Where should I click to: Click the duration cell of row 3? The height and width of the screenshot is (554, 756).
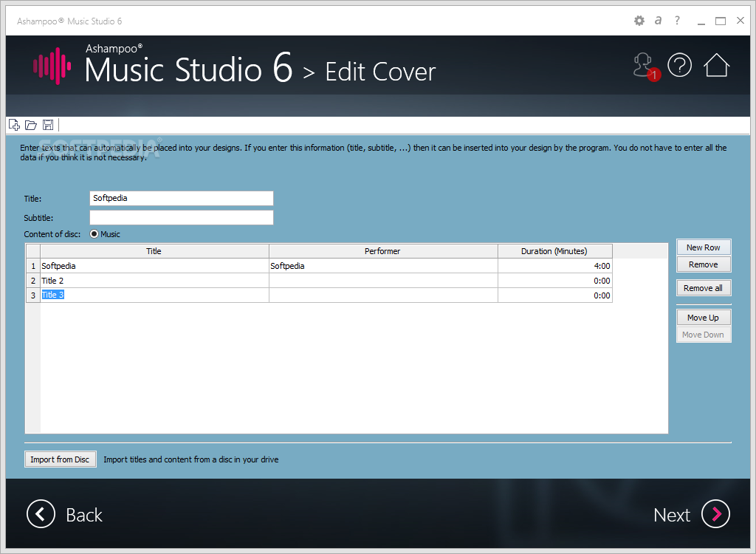555,295
